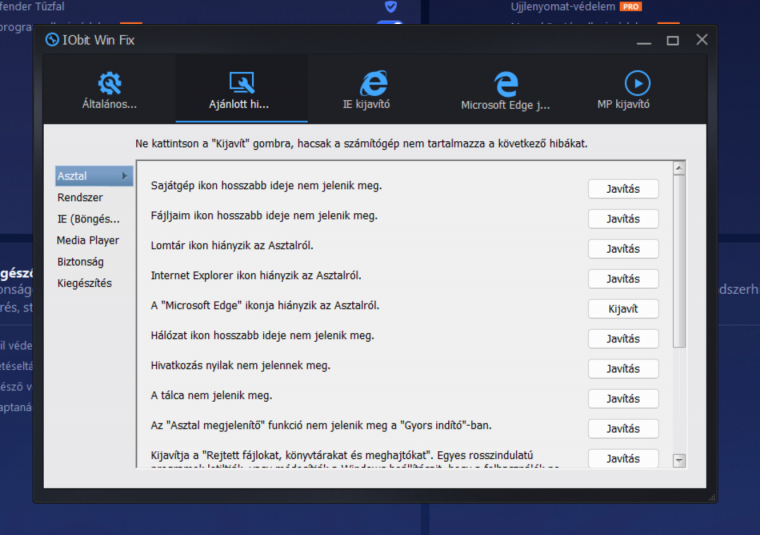This screenshot has width=760, height=535.
Task: Close the IObit Win Fix window
Action: [702, 40]
